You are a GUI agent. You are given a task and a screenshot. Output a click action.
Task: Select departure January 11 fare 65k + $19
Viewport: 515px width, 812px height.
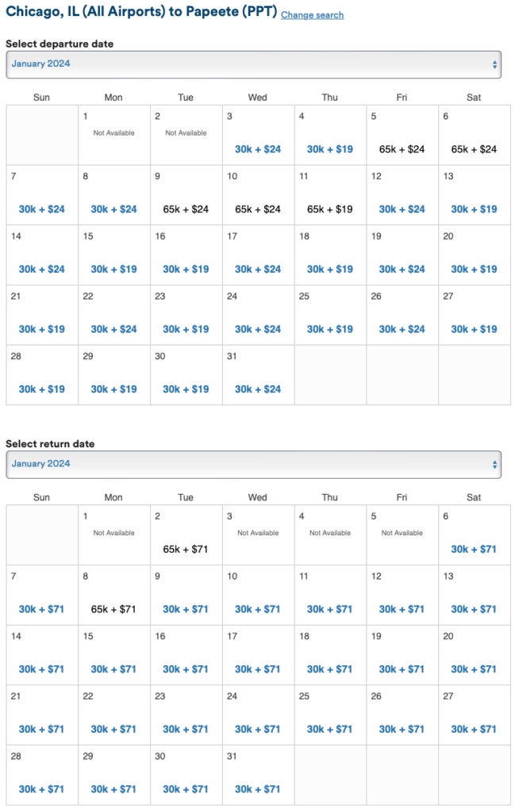(x=330, y=209)
